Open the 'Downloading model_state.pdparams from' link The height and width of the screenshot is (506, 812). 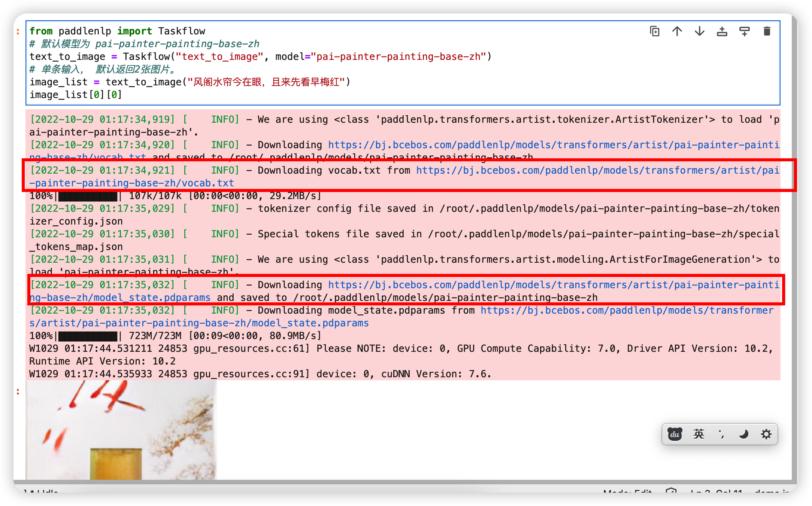(x=627, y=311)
